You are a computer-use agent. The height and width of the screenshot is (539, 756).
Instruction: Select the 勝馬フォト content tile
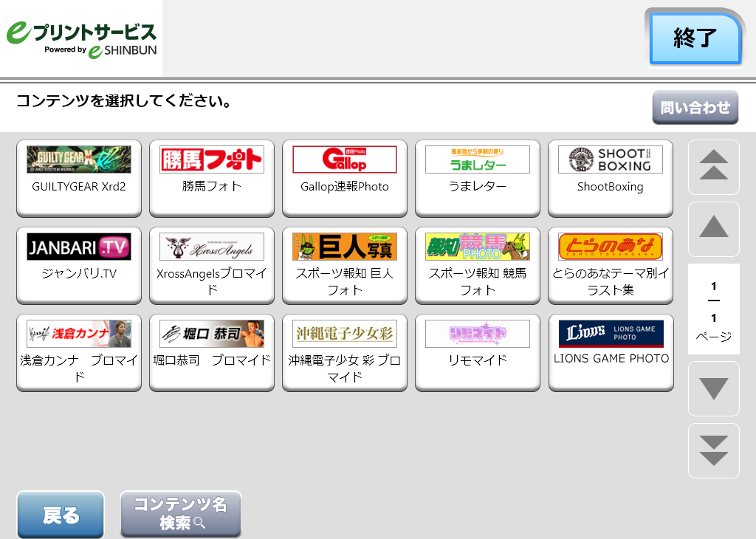point(212,178)
